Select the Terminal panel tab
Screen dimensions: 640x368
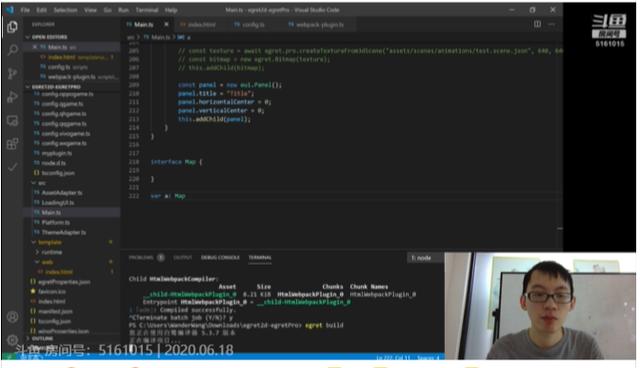point(260,257)
